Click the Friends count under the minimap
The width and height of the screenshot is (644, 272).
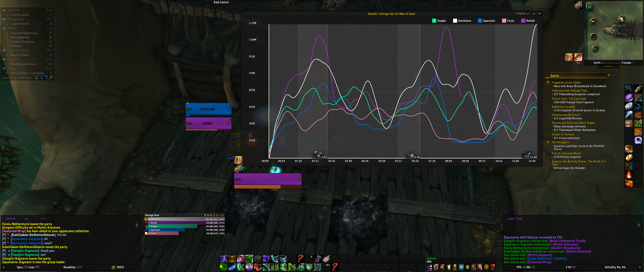(628, 63)
